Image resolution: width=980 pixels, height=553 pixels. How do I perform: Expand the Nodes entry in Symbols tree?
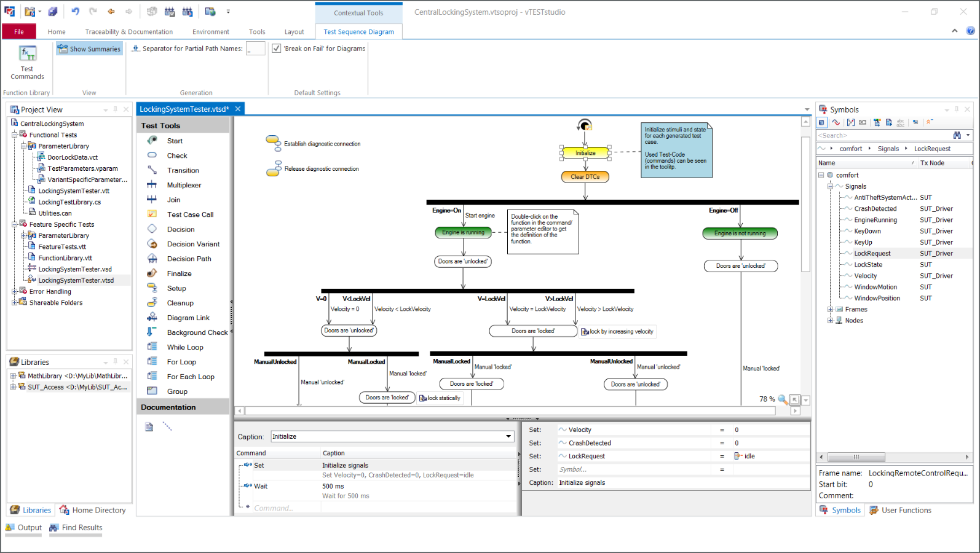click(830, 320)
